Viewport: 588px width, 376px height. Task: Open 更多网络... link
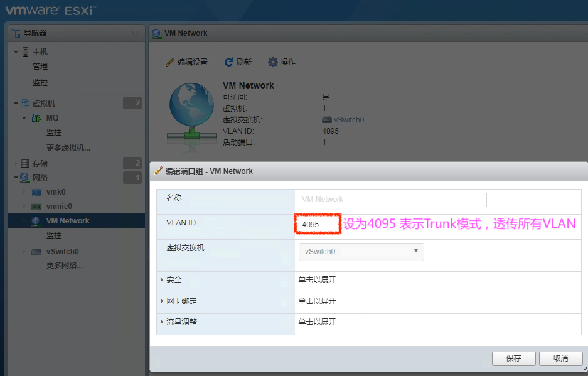(x=65, y=266)
